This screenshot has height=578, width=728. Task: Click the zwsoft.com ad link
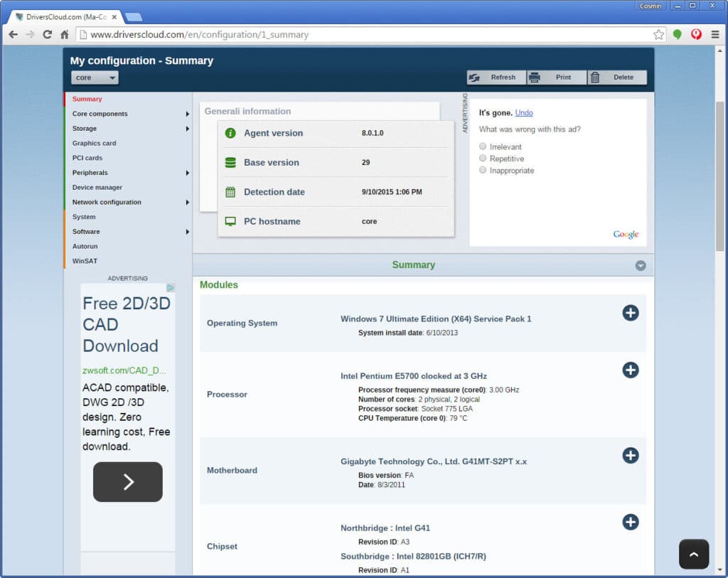[x=124, y=370]
